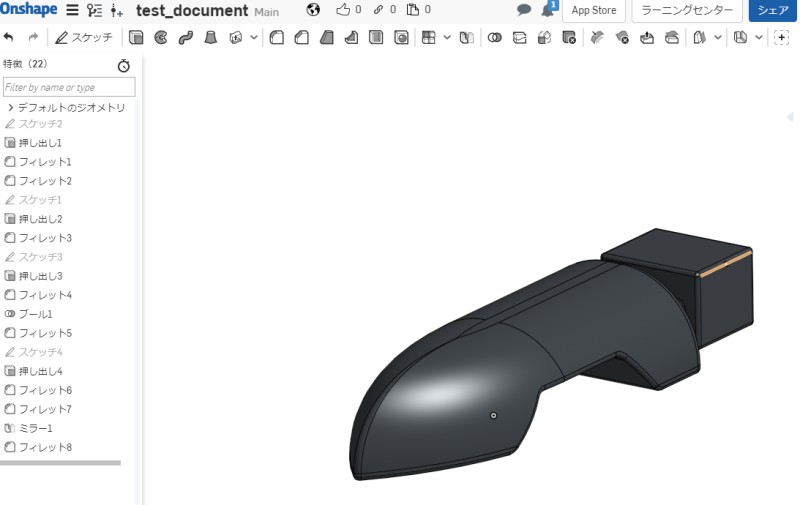Screen dimensions: 800x505
Task: Select the Transform tool
Action: (544, 37)
